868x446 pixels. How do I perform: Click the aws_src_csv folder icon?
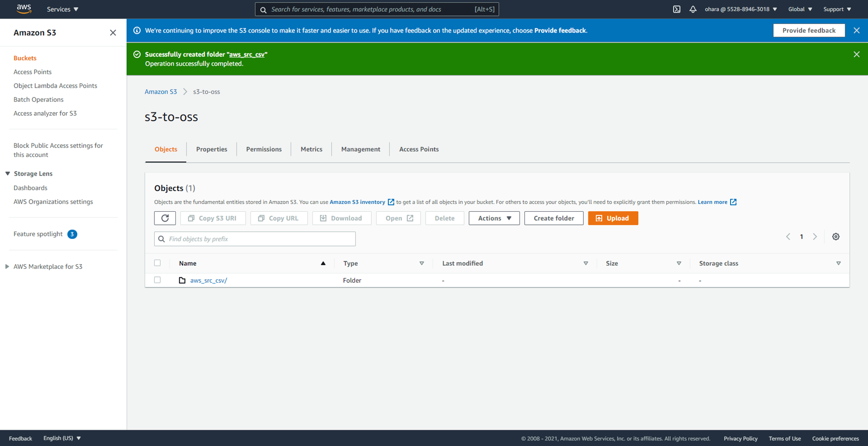click(182, 280)
